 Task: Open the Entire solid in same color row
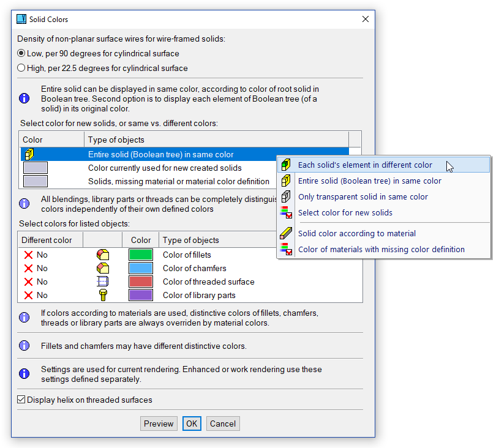click(160, 155)
